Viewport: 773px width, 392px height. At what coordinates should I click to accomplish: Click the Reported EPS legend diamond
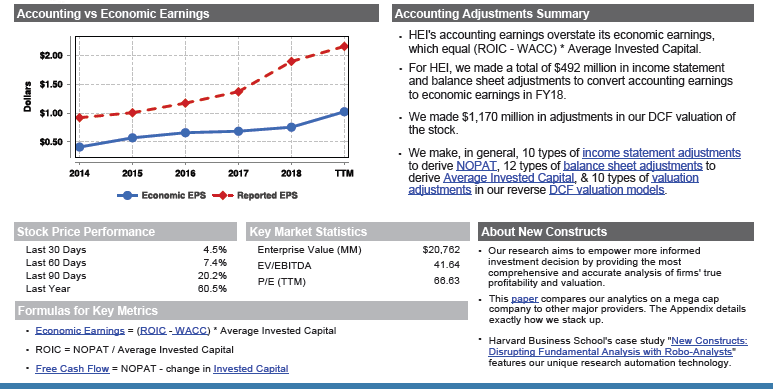coord(223,195)
